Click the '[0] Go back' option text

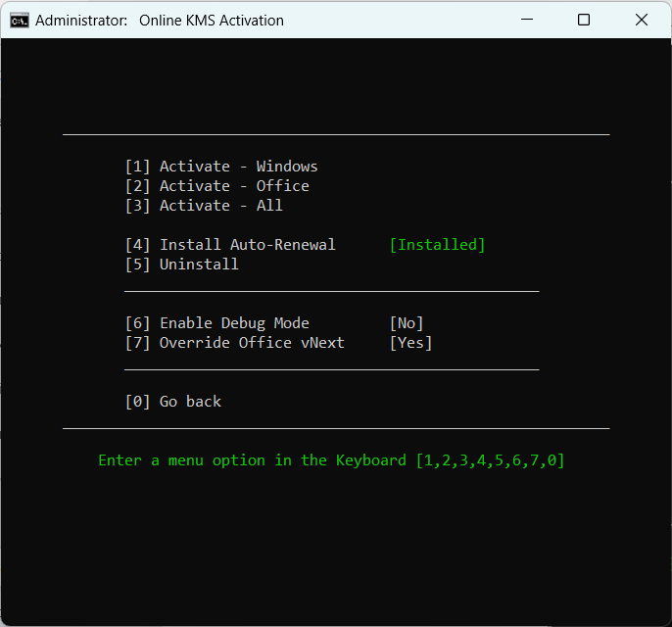[173, 402]
